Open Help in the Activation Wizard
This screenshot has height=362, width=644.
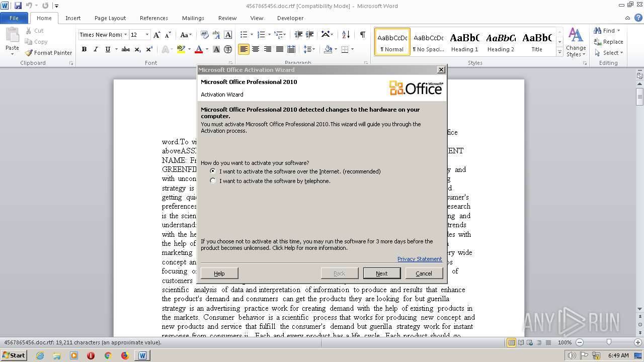point(219,273)
